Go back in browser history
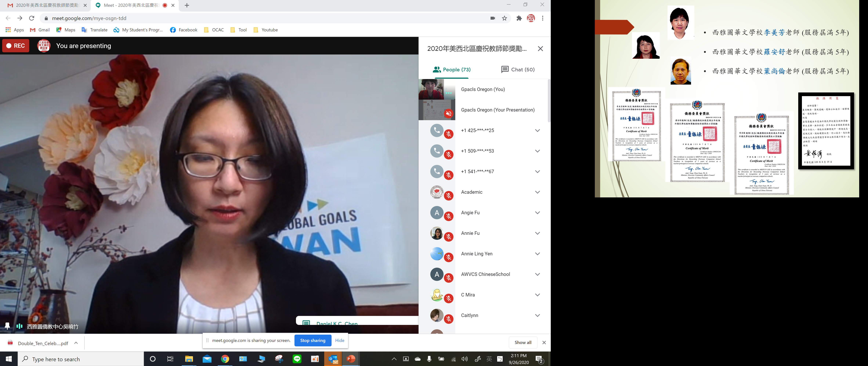The width and height of the screenshot is (868, 366). click(8, 18)
